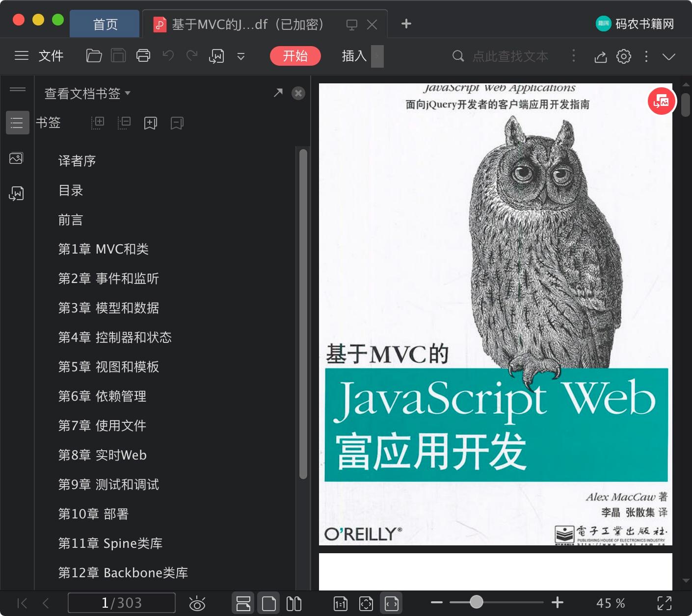This screenshot has width=692, height=616.
Task: Toggle eye protection mode icon
Action: point(197,604)
